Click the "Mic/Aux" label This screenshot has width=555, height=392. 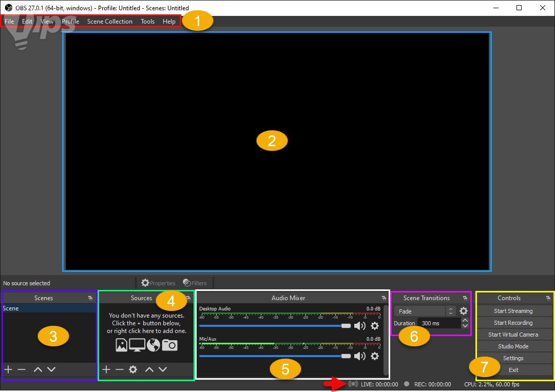[208, 339]
